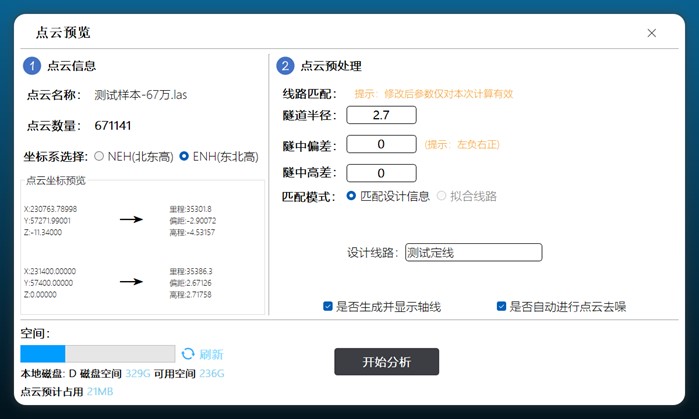699x419 pixels.
Task: Choose 匹配设计信息 matching mode
Action: [351, 196]
